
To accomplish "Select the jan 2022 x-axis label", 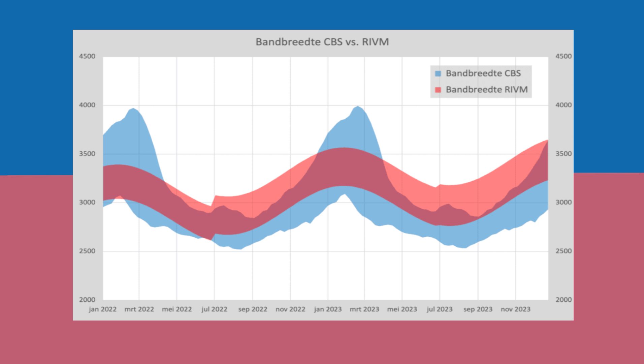I will point(103,309).
